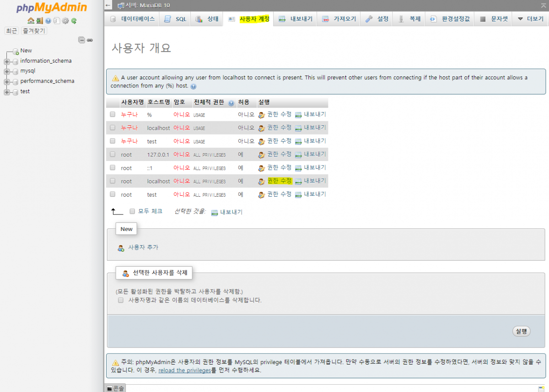Click the log out door icon

pos(40,21)
